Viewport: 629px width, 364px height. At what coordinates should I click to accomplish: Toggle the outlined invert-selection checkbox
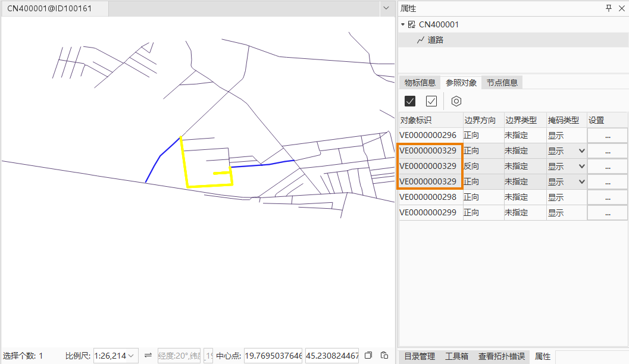tap(431, 101)
